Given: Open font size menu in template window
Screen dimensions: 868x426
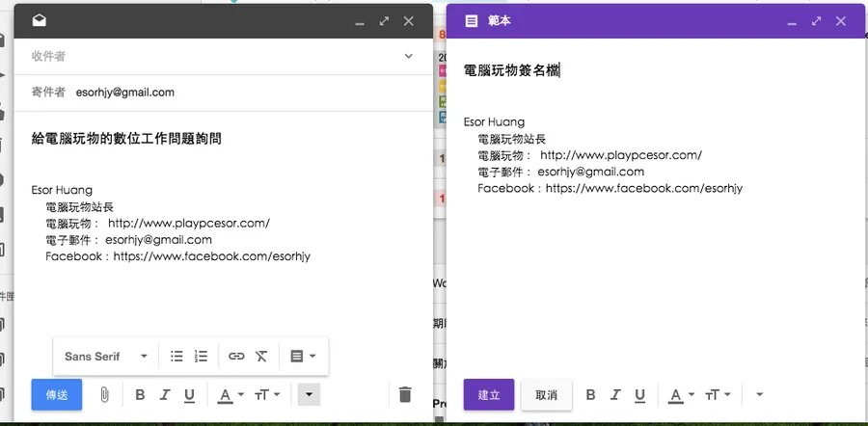Looking at the screenshot, I should pos(718,395).
